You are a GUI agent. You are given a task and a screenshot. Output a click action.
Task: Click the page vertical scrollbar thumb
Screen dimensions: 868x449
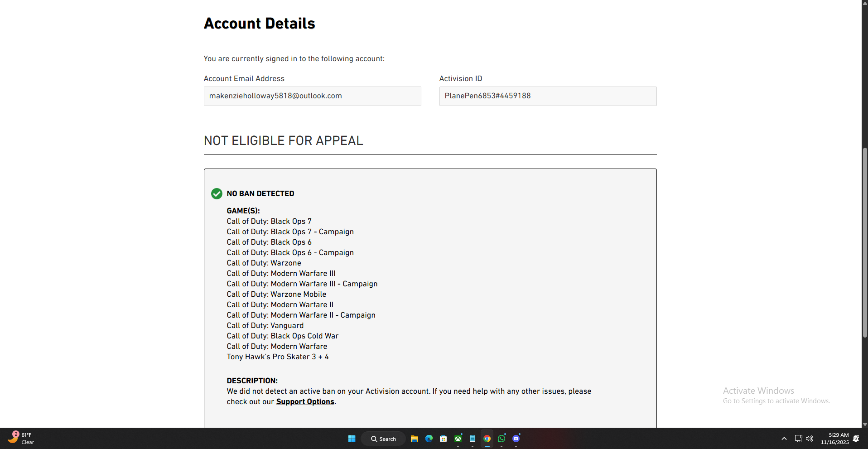pyautogui.click(x=865, y=242)
